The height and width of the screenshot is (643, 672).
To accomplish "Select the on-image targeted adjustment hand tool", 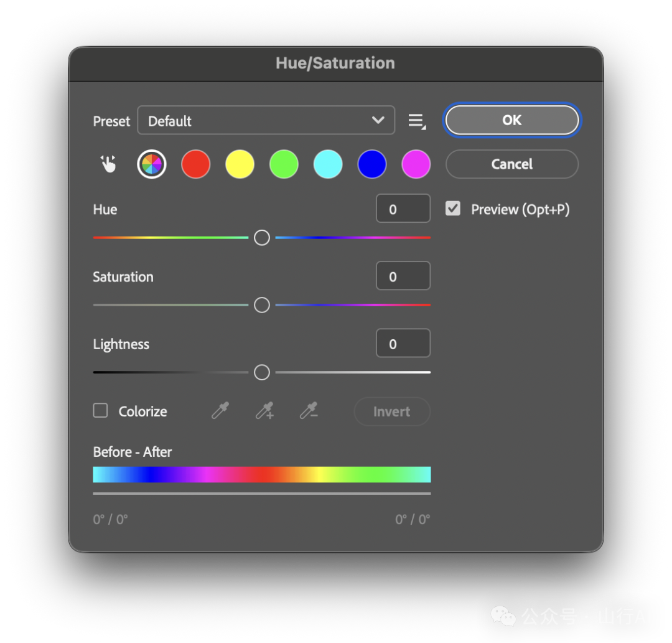I will click(108, 164).
